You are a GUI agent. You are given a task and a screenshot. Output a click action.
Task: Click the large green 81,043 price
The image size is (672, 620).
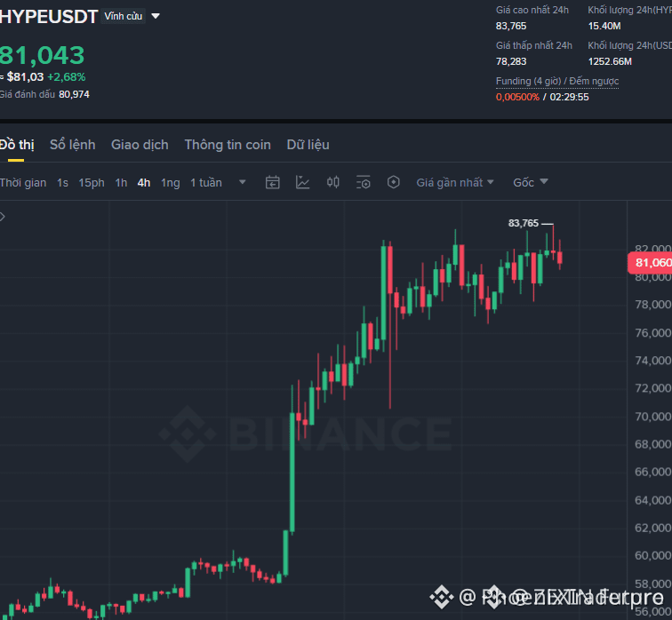[x=42, y=55]
